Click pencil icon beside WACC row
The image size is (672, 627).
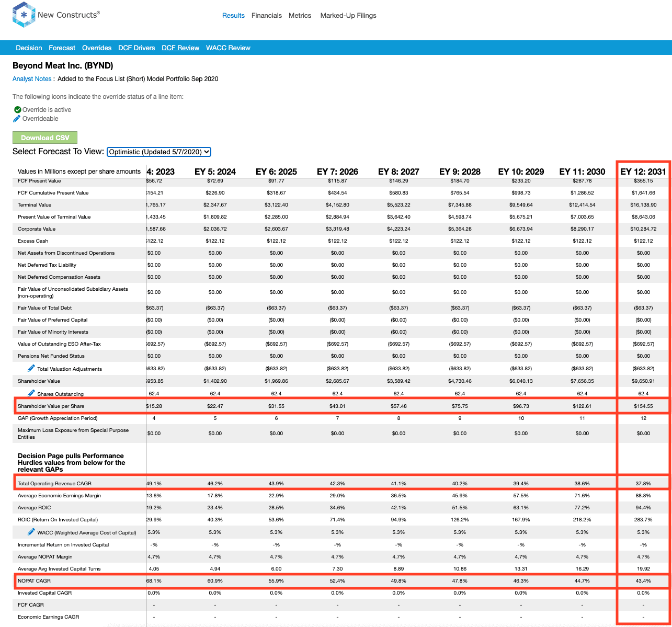[x=31, y=532]
